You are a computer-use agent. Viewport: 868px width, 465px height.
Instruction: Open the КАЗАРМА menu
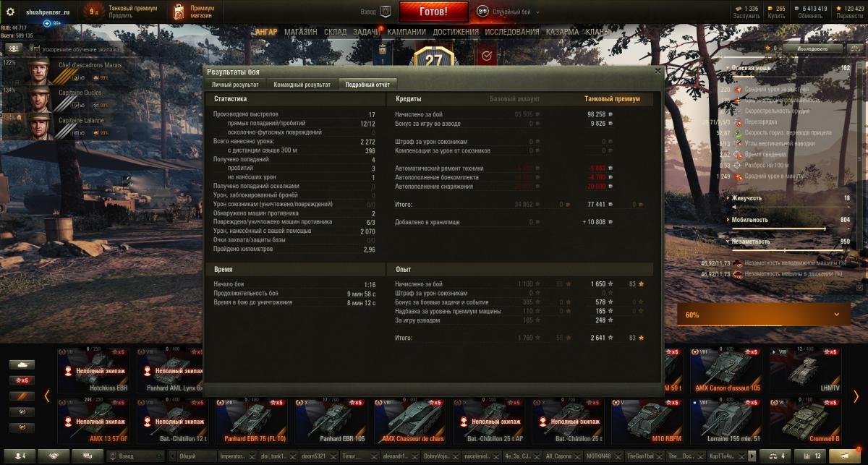point(562,32)
